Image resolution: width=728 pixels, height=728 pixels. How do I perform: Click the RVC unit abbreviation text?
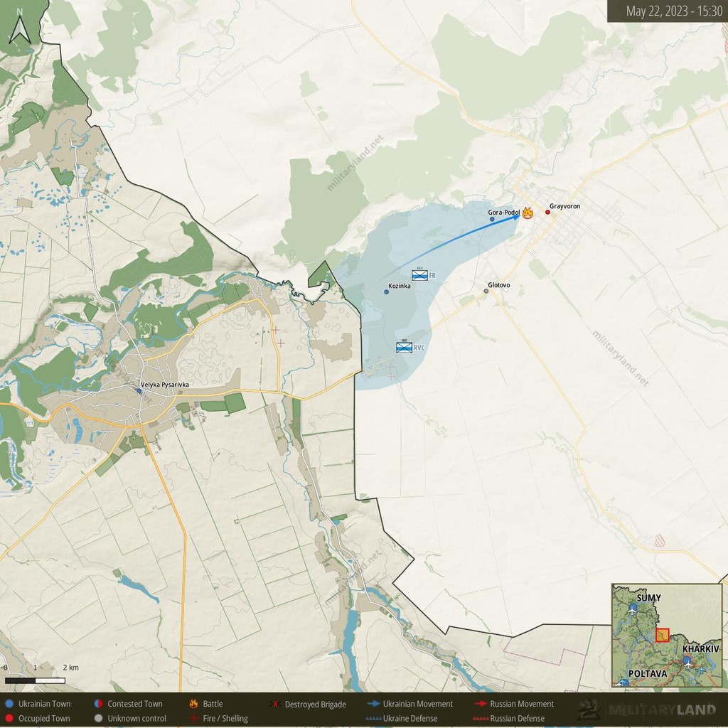click(419, 347)
